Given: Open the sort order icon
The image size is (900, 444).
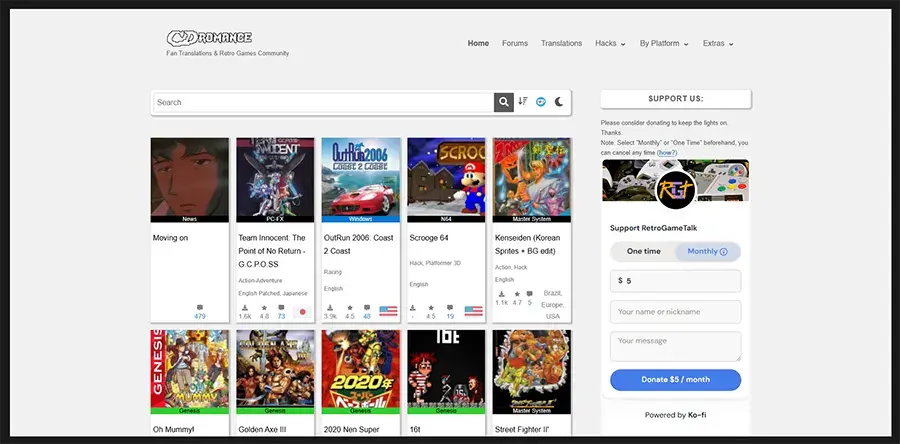Looking at the screenshot, I should [x=523, y=102].
